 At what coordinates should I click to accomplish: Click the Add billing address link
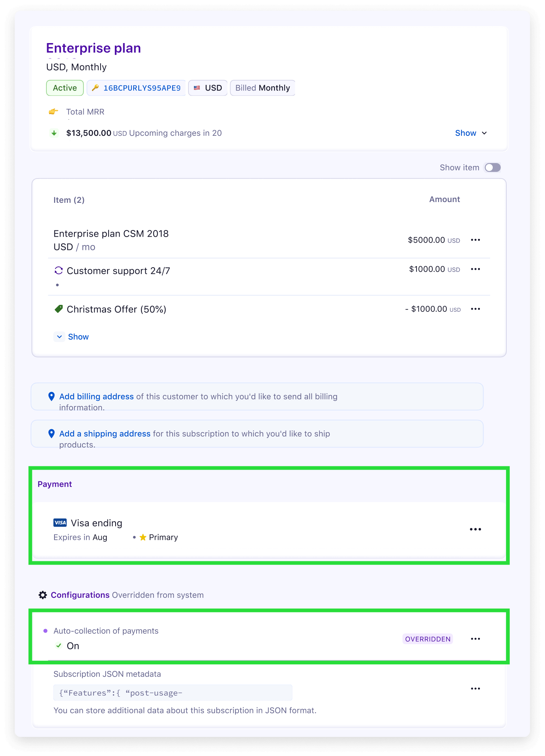(x=96, y=396)
